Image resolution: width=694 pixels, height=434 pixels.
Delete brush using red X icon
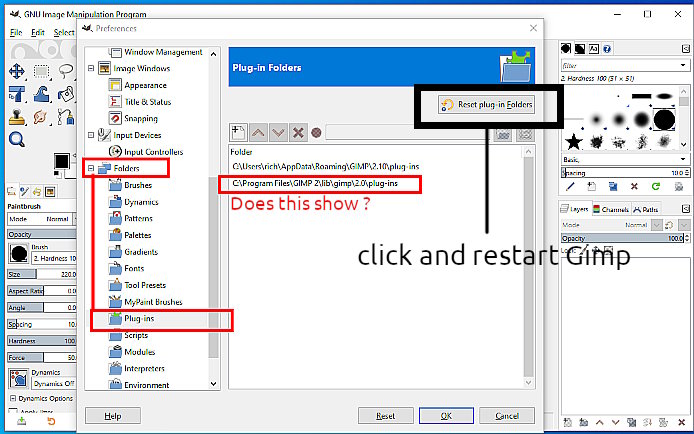click(x=634, y=187)
